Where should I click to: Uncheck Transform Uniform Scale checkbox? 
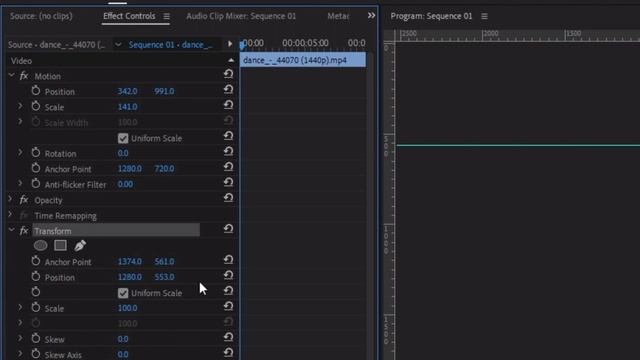coord(123,293)
